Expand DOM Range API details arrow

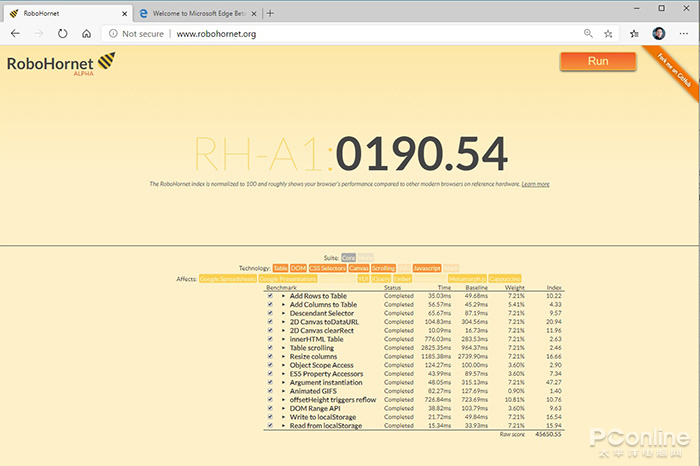pos(283,408)
